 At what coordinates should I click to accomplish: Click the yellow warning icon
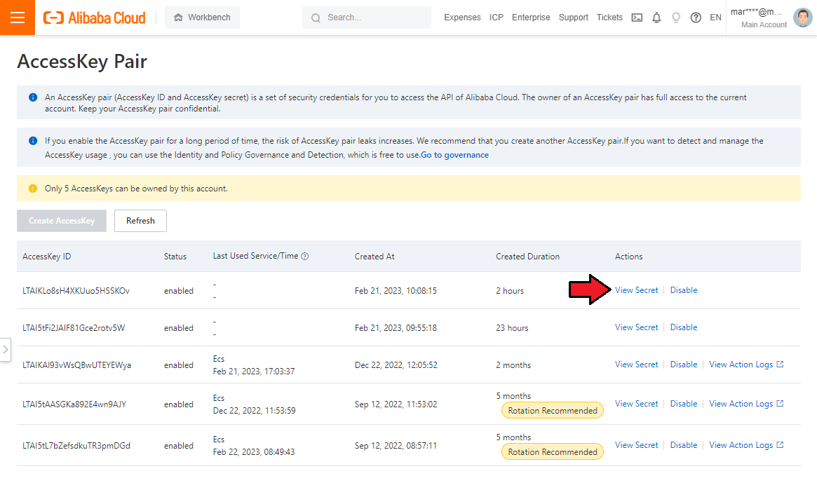click(33, 189)
